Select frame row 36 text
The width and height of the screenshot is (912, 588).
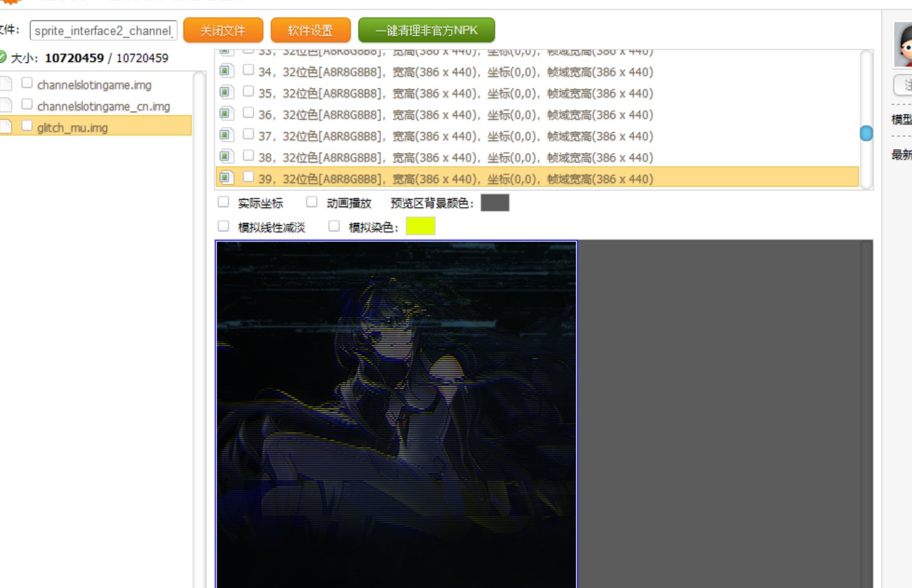pyautogui.click(x=456, y=115)
